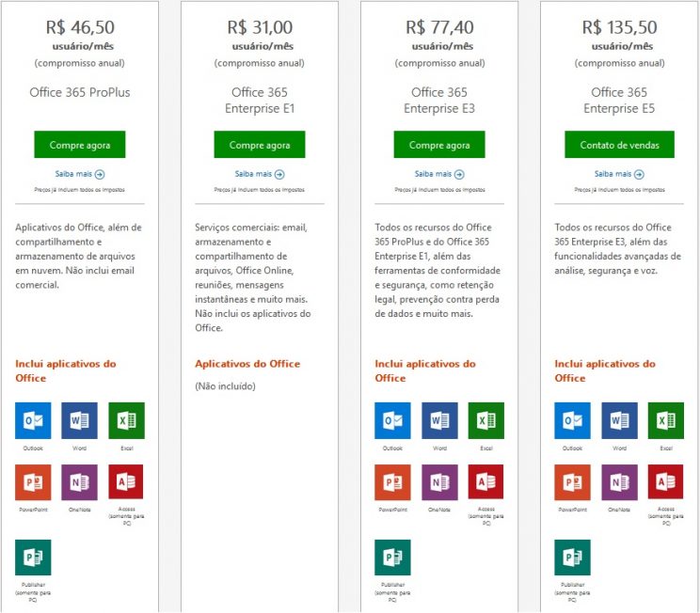This screenshot has height=613, width=700.
Task: Click 'Inclui aplicativos do Office' heading in E5
Action: click(x=605, y=370)
